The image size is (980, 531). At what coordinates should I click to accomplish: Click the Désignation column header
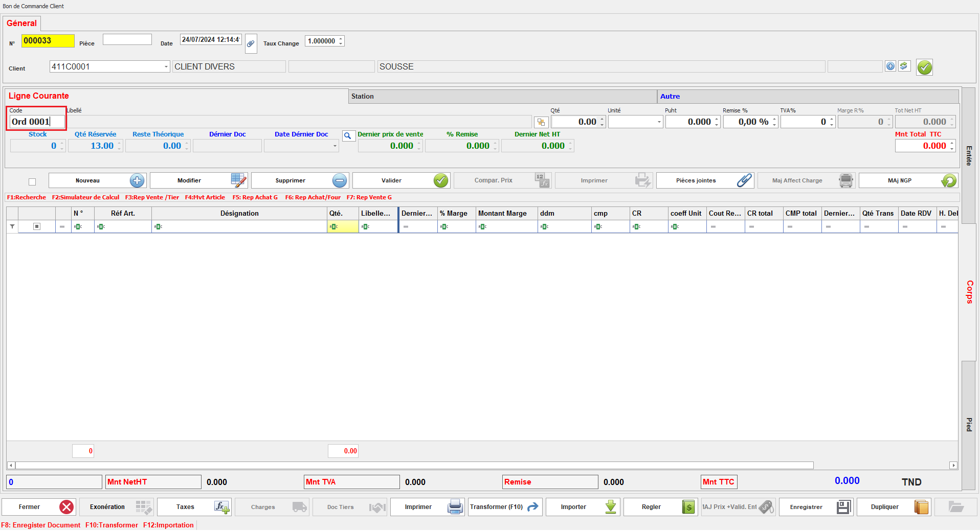click(x=239, y=213)
